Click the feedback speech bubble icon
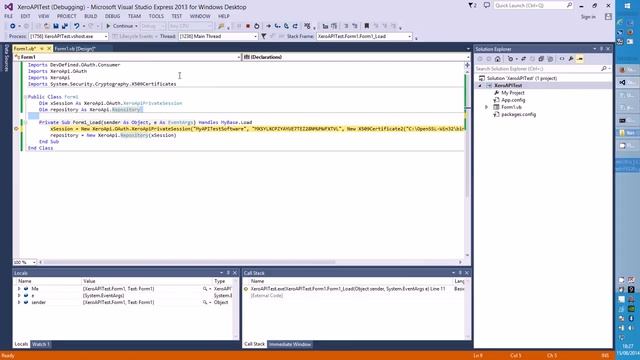This screenshot has width=640, height=360. pos(487,6)
